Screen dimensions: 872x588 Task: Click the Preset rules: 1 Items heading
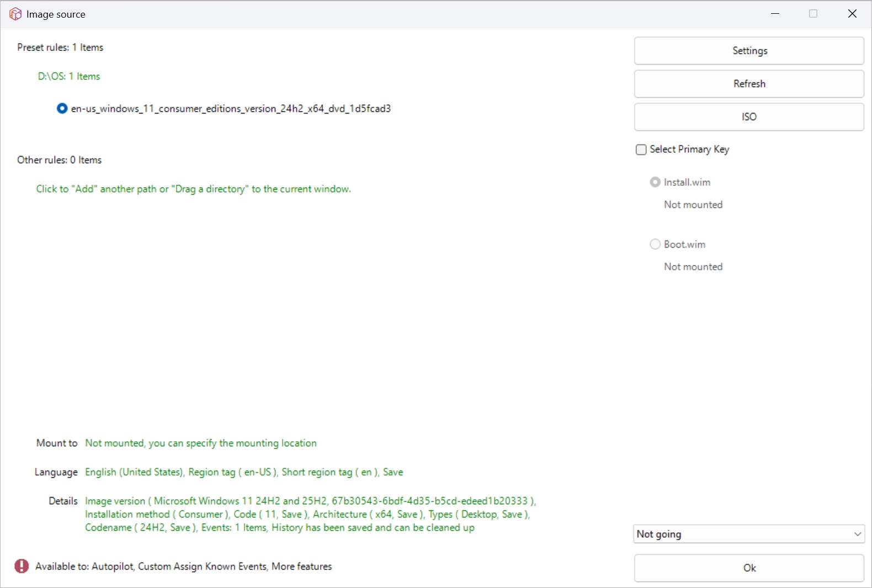[60, 47]
